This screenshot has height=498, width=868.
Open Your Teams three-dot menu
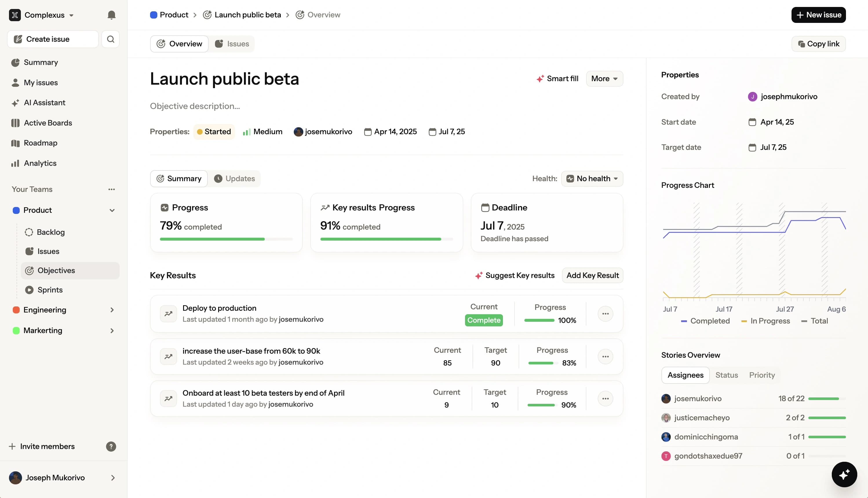(112, 189)
